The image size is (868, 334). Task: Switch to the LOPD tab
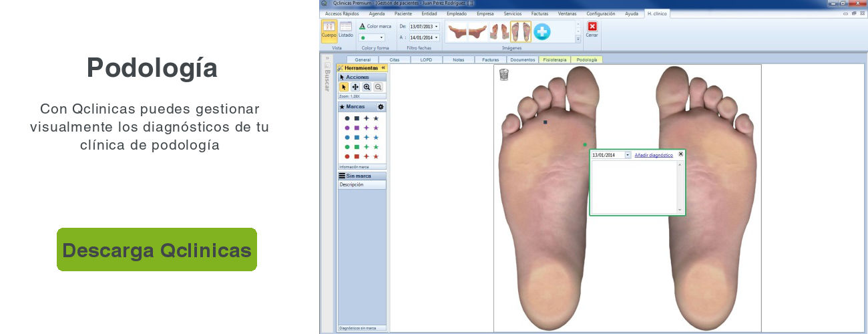pyautogui.click(x=427, y=59)
